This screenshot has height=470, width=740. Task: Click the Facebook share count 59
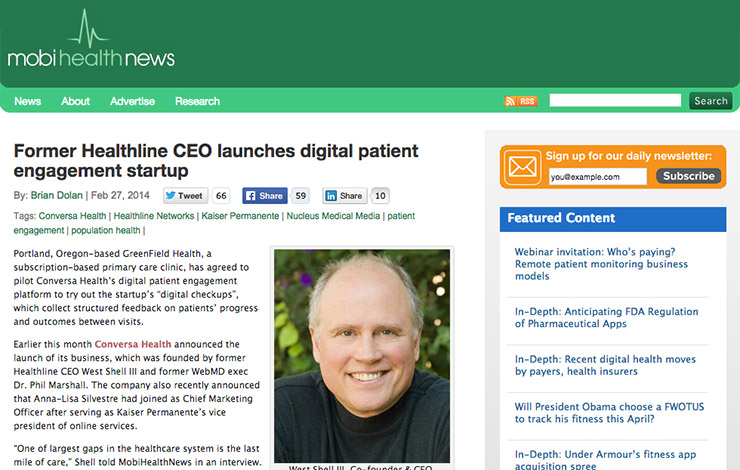[301, 196]
